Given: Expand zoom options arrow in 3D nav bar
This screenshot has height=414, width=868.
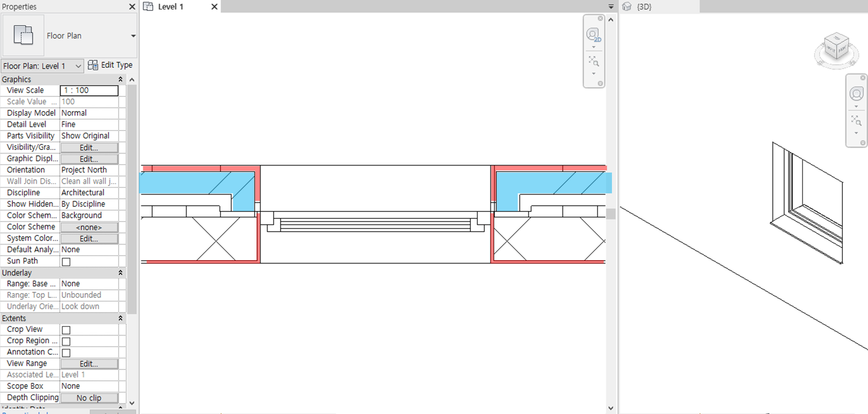Looking at the screenshot, I should tap(856, 133).
